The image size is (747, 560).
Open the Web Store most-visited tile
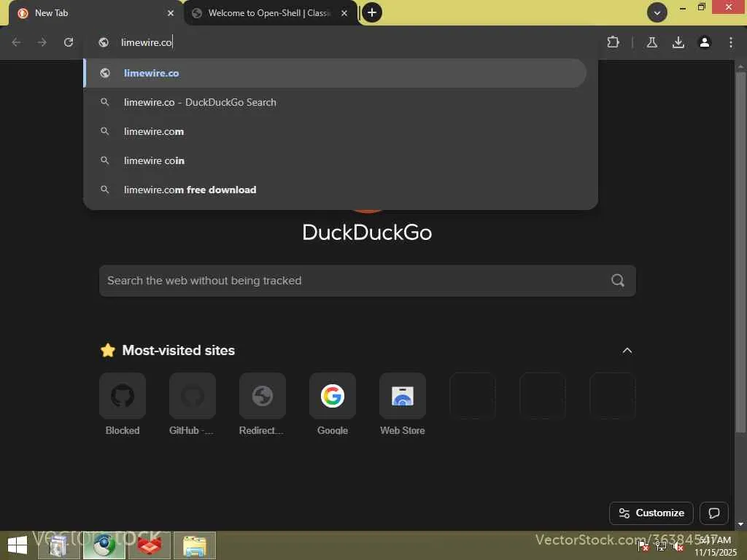(403, 404)
